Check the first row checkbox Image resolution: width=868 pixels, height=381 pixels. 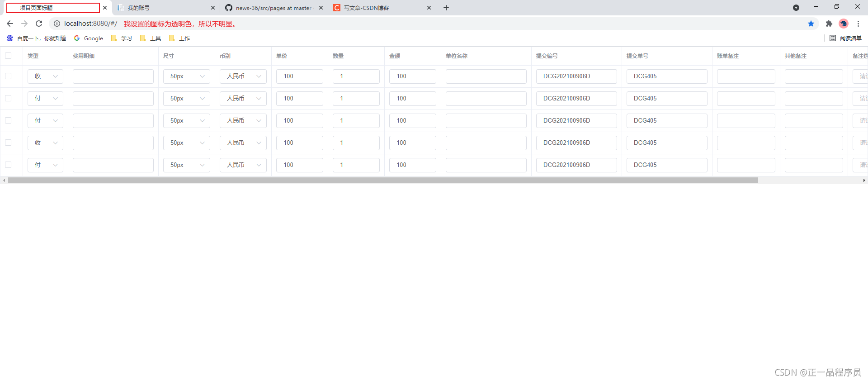8,76
